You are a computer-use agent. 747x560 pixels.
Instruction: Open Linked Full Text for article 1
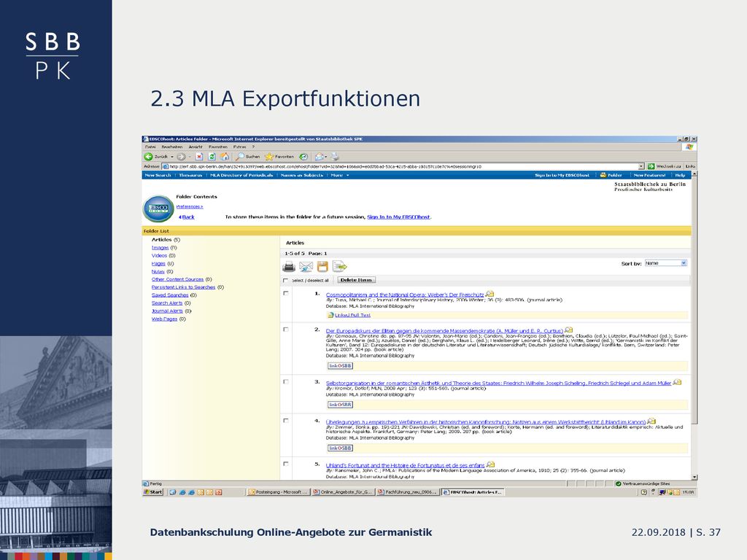click(352, 315)
